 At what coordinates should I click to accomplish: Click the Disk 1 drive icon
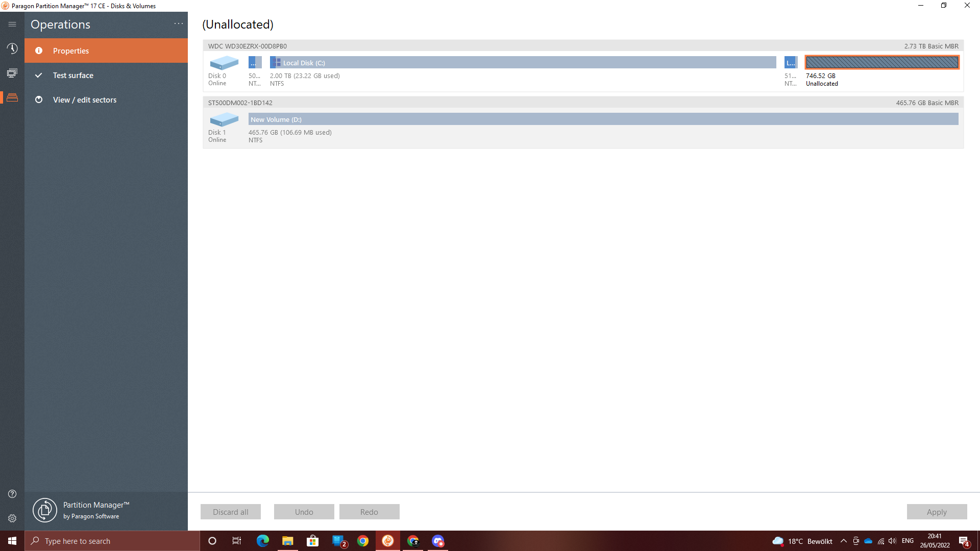pyautogui.click(x=224, y=119)
